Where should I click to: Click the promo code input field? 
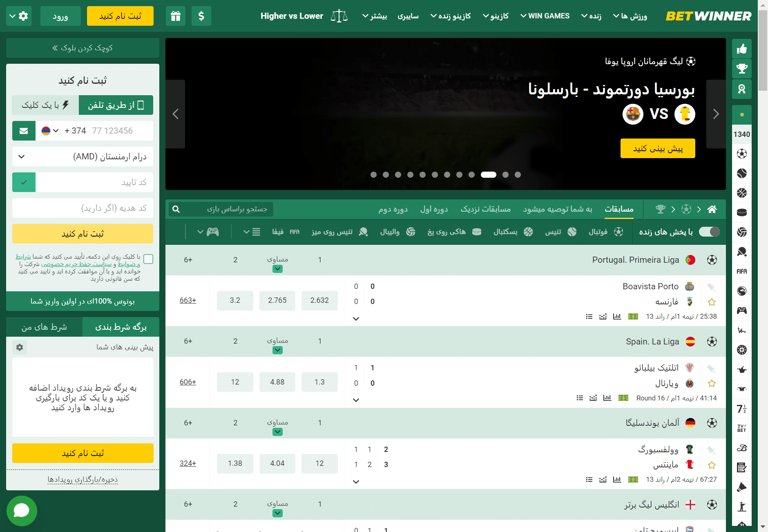pos(83,208)
